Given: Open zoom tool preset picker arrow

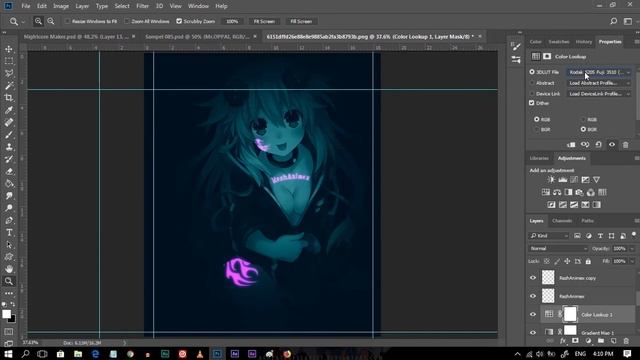Looking at the screenshot, I should (x=23, y=22).
